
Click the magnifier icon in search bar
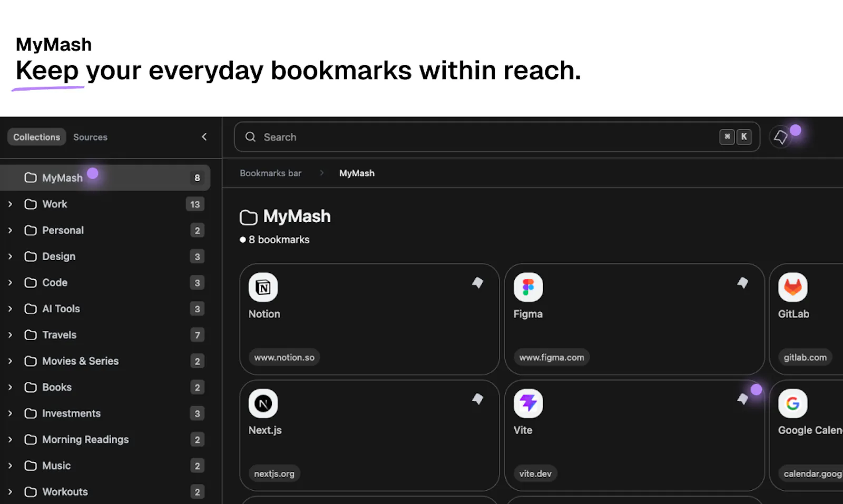click(251, 137)
